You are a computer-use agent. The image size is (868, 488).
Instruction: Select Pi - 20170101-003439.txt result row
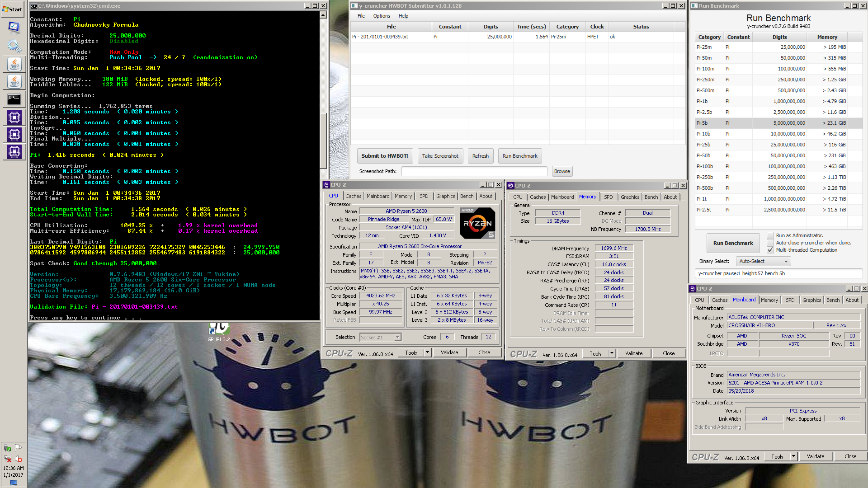point(518,37)
